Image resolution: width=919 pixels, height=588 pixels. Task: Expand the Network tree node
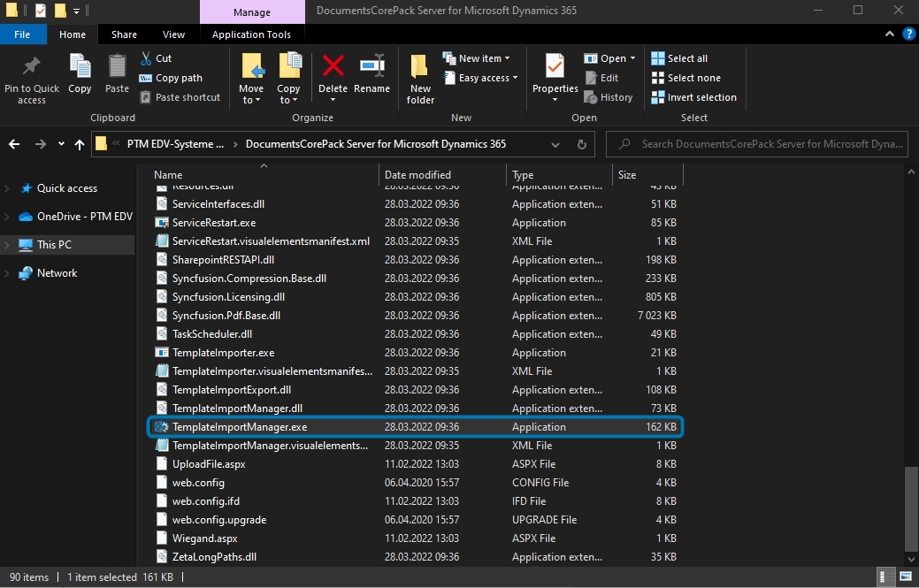pyautogui.click(x=7, y=273)
